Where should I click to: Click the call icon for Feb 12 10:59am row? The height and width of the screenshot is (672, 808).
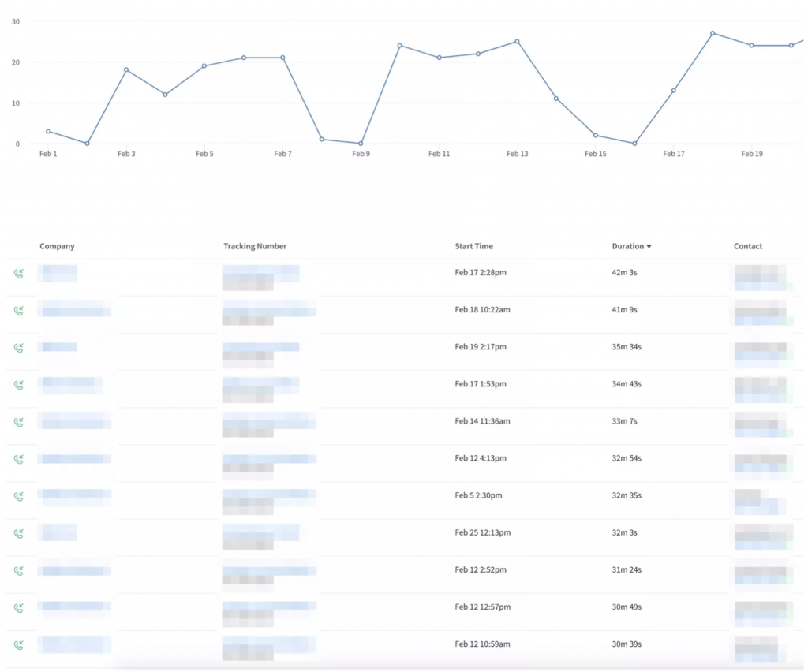pos(18,644)
